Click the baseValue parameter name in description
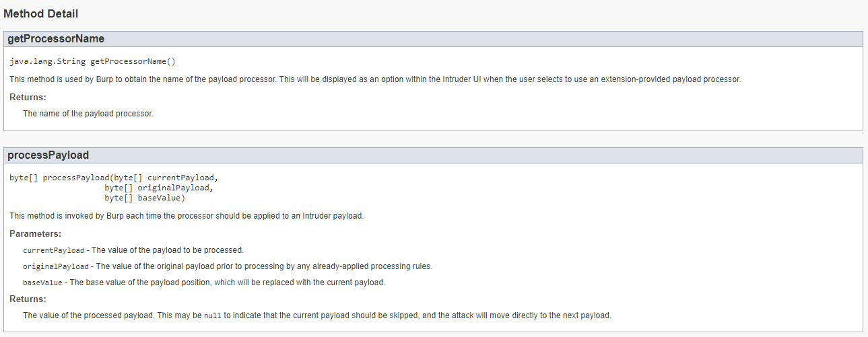Viewport: 868px width, 337px height. [42, 283]
